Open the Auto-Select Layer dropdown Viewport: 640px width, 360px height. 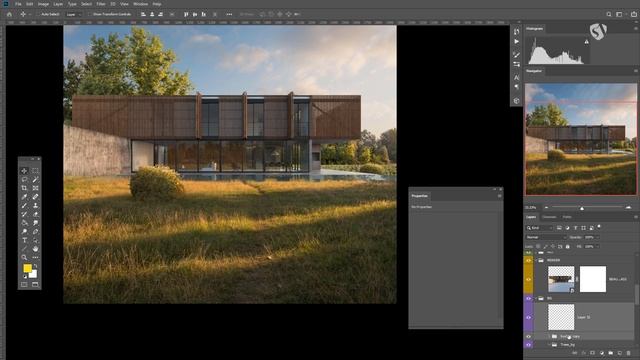73,14
